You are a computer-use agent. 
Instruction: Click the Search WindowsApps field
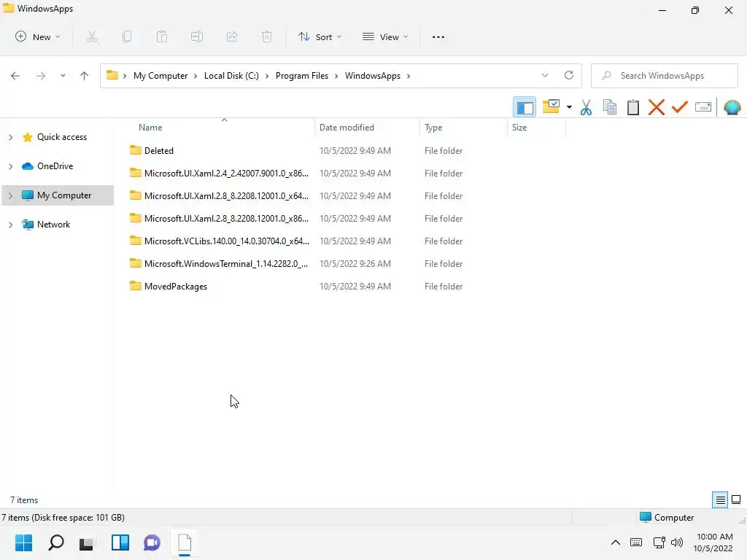point(664,76)
